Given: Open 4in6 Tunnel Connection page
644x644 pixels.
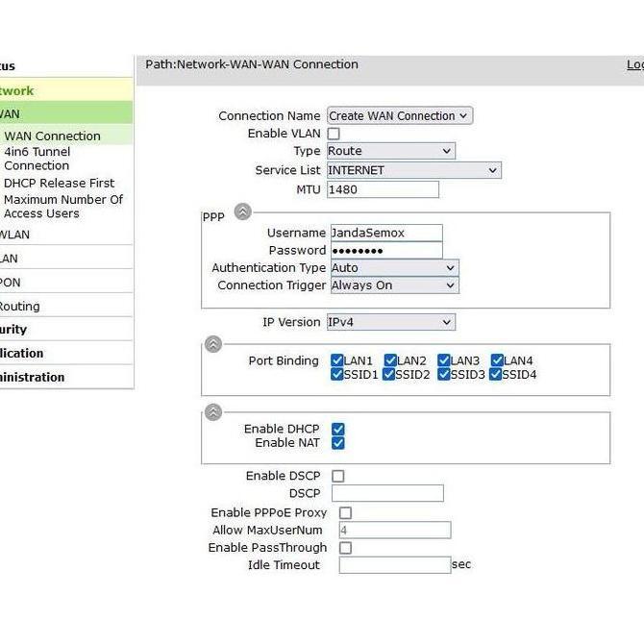Looking at the screenshot, I should [37, 159].
